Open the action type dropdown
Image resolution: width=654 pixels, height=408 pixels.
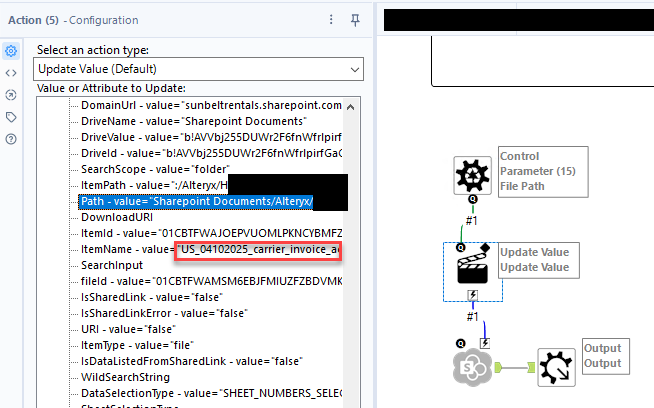click(x=198, y=69)
